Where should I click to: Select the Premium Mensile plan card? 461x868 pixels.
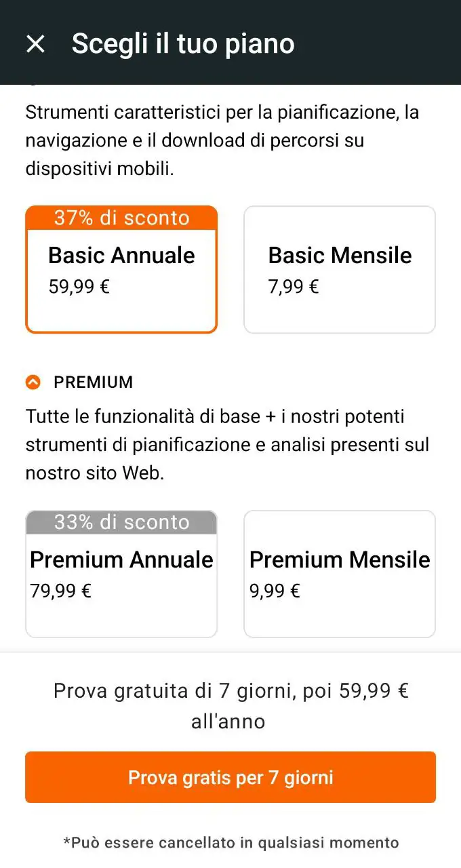coord(340,574)
